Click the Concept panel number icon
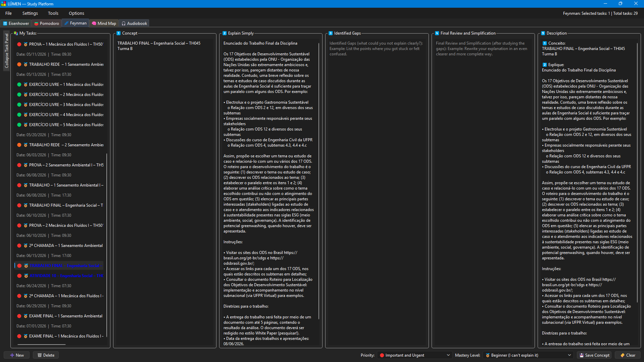644x362 pixels. [x=118, y=33]
